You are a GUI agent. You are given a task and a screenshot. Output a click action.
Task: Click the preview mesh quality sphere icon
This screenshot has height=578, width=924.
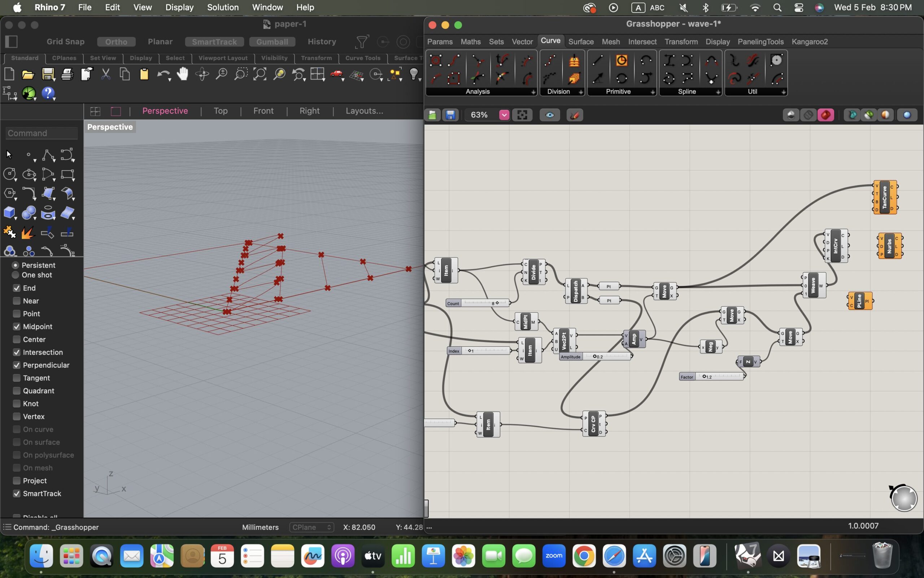907,115
